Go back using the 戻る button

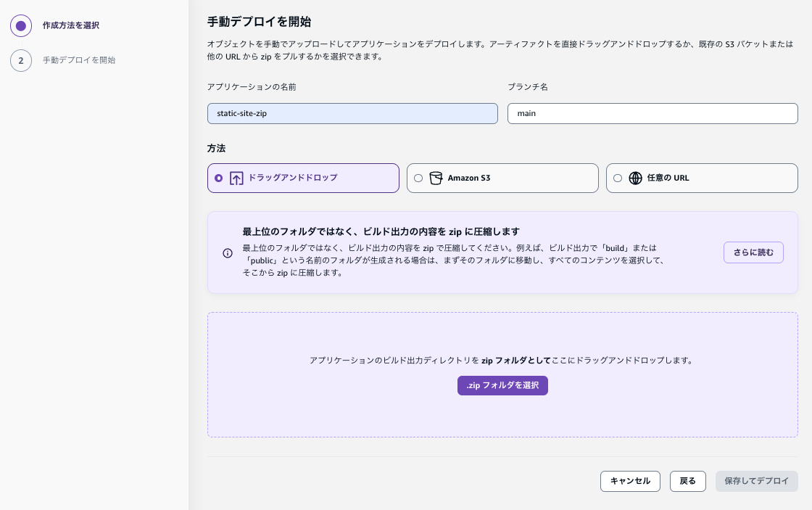pos(687,481)
